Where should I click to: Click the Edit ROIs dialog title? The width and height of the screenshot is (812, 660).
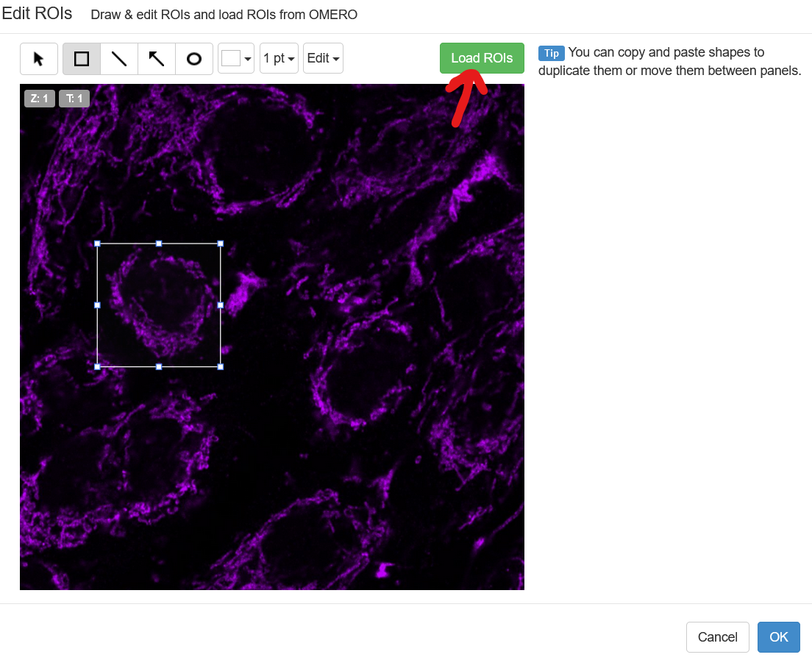pos(37,13)
